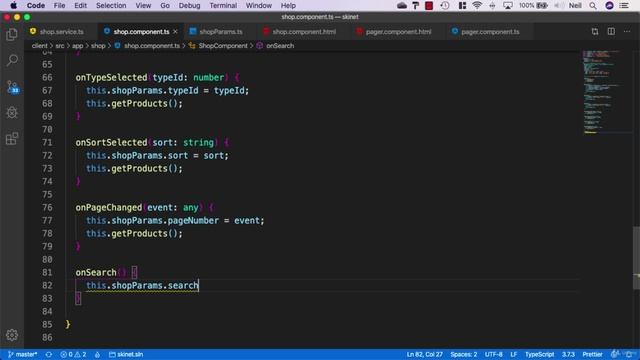Image resolution: width=640 pixels, height=360 pixels.
Task: Open the Selection menu
Action: tap(111, 5)
